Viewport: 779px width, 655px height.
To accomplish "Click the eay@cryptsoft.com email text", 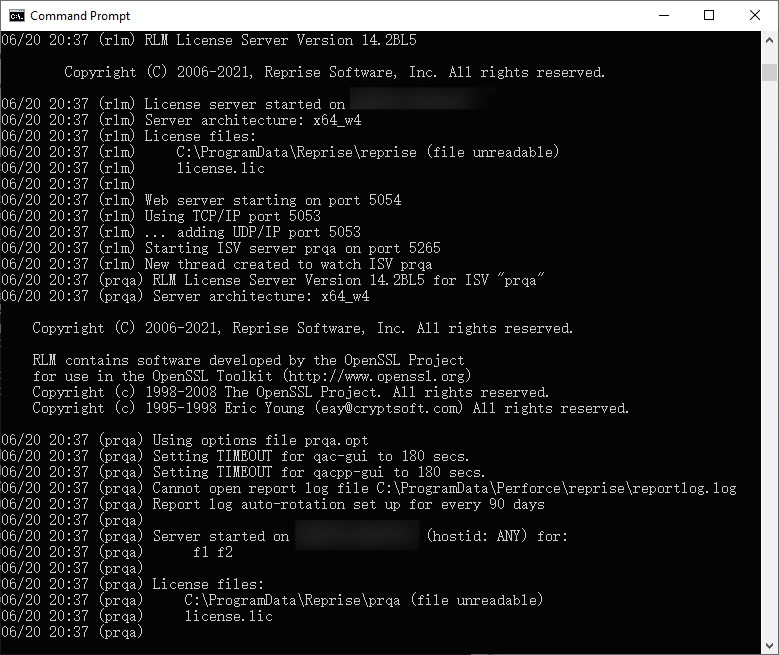I will 389,409.
